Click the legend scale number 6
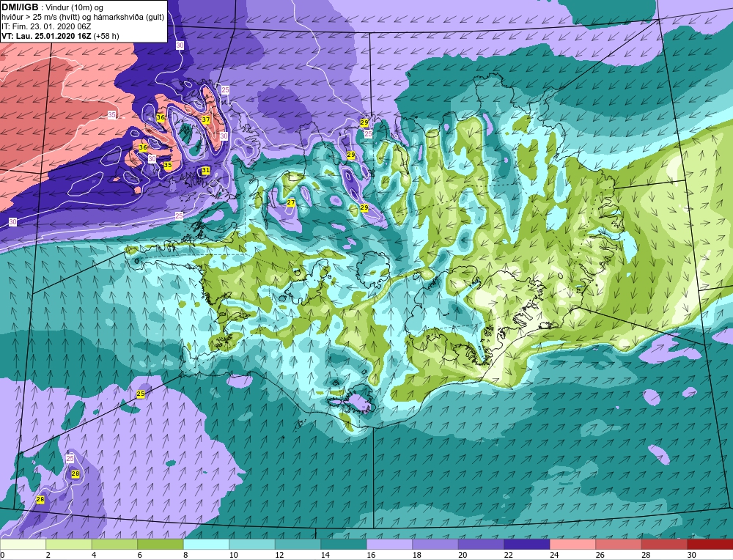This screenshot has width=733, height=560. click(x=140, y=555)
